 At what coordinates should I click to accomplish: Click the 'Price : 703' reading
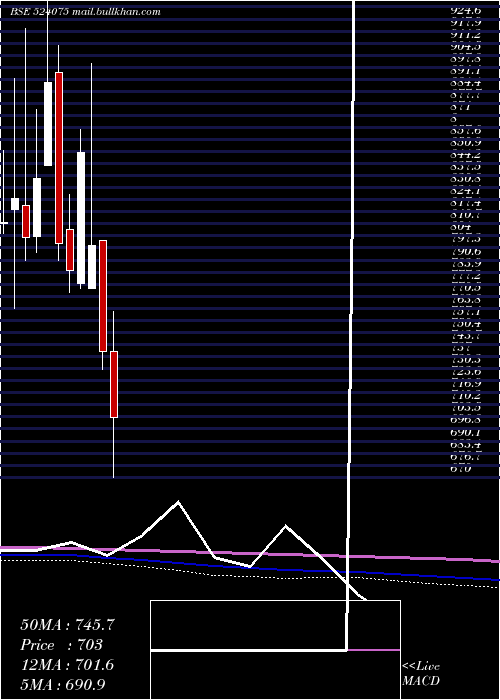coord(62,645)
